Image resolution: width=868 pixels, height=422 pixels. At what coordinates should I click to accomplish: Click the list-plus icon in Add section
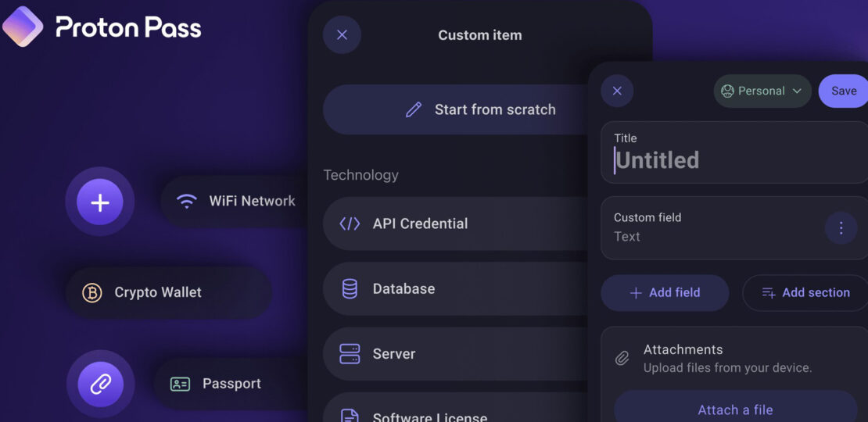coord(769,293)
